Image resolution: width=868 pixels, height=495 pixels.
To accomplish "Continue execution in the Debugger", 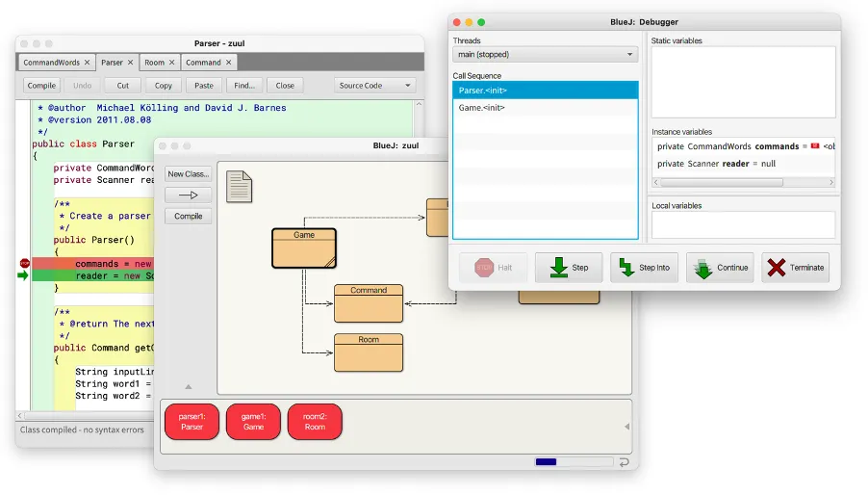I will point(720,268).
